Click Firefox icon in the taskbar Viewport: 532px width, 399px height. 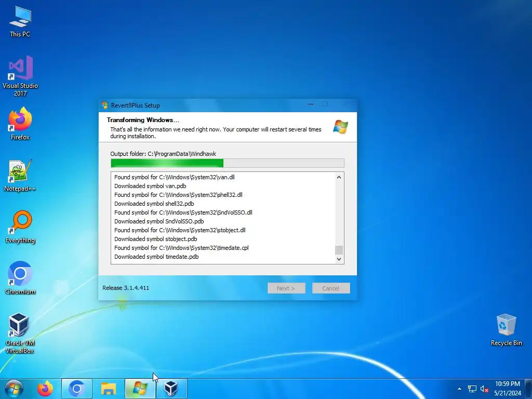pyautogui.click(x=45, y=389)
